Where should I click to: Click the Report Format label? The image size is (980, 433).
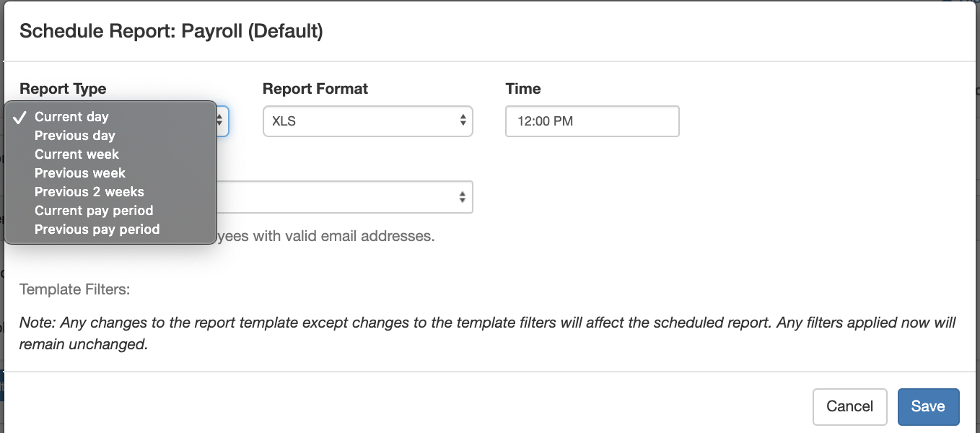click(x=315, y=89)
